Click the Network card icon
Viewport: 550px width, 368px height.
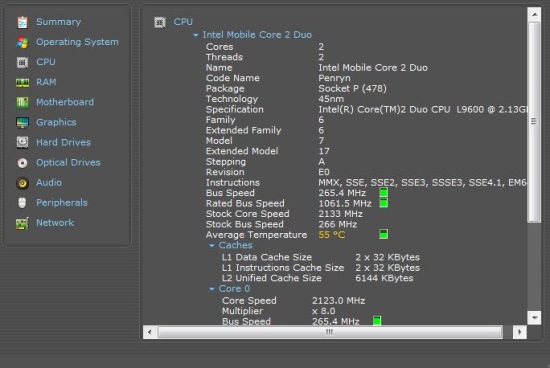click(22, 223)
